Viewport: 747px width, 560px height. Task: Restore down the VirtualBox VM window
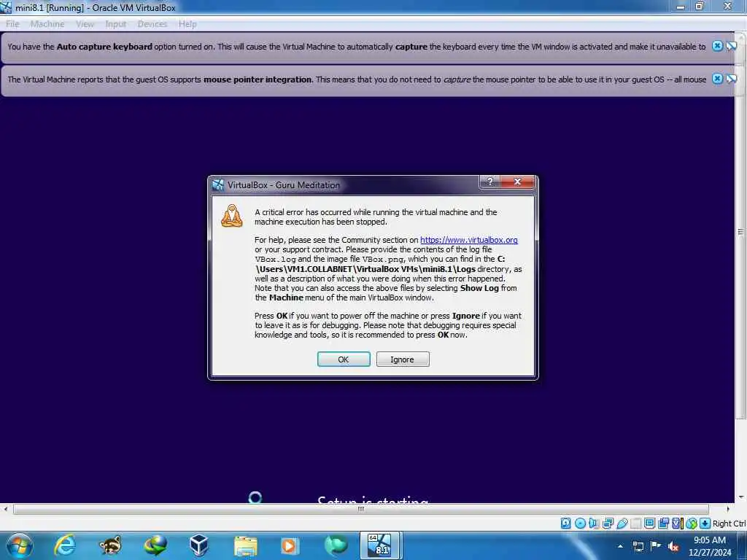(700, 6)
